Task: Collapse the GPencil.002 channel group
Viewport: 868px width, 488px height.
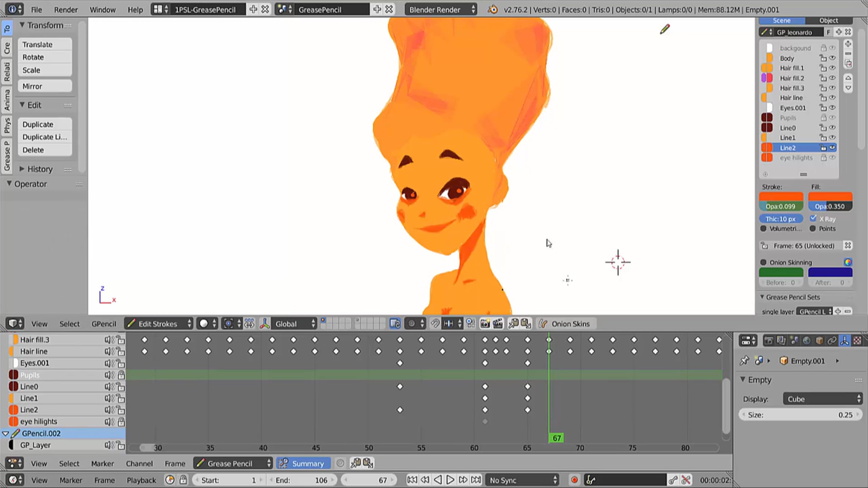Action: [5, 433]
